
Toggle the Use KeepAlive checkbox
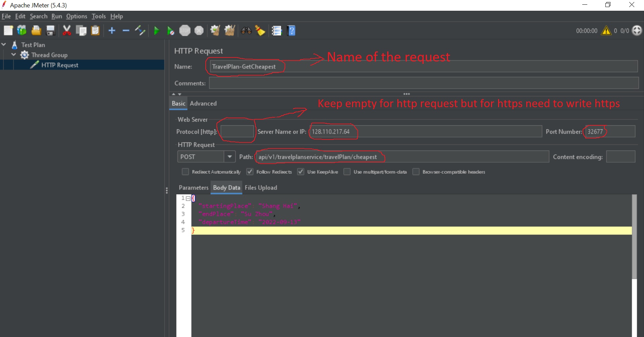(x=301, y=172)
